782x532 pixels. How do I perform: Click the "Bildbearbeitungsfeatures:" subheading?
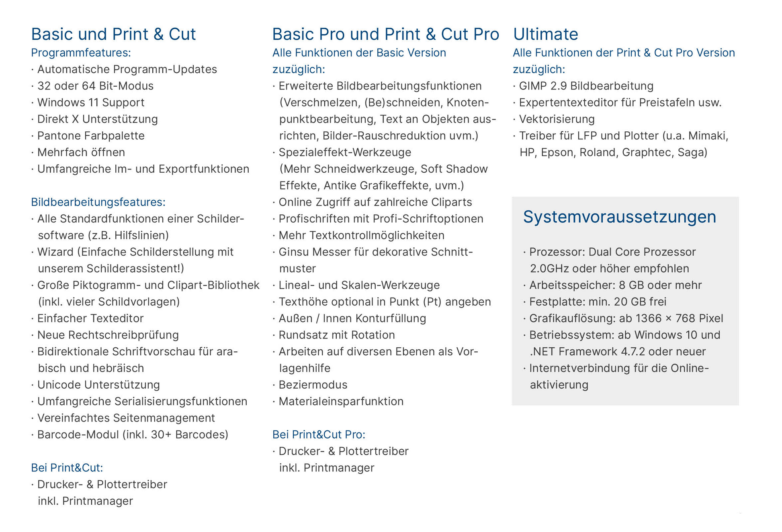click(98, 202)
